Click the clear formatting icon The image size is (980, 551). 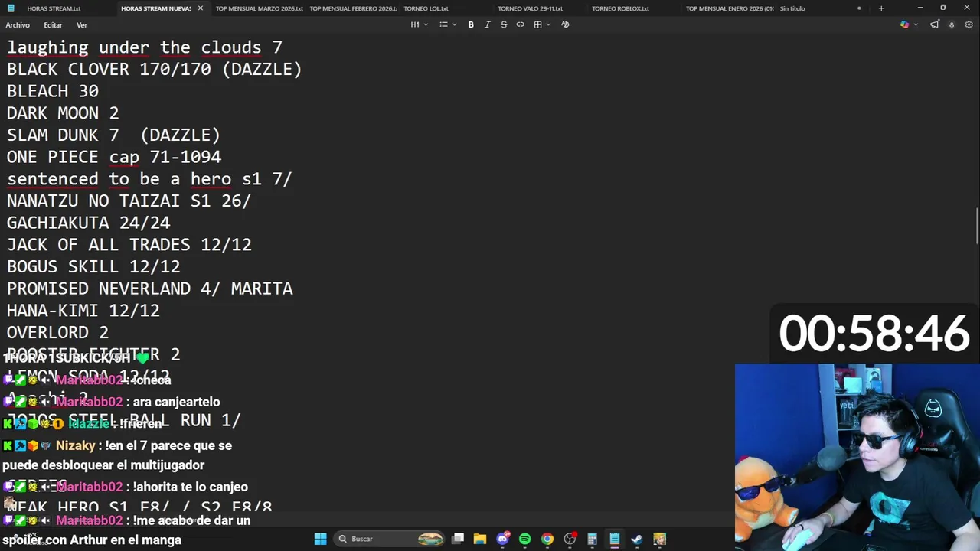point(565,24)
